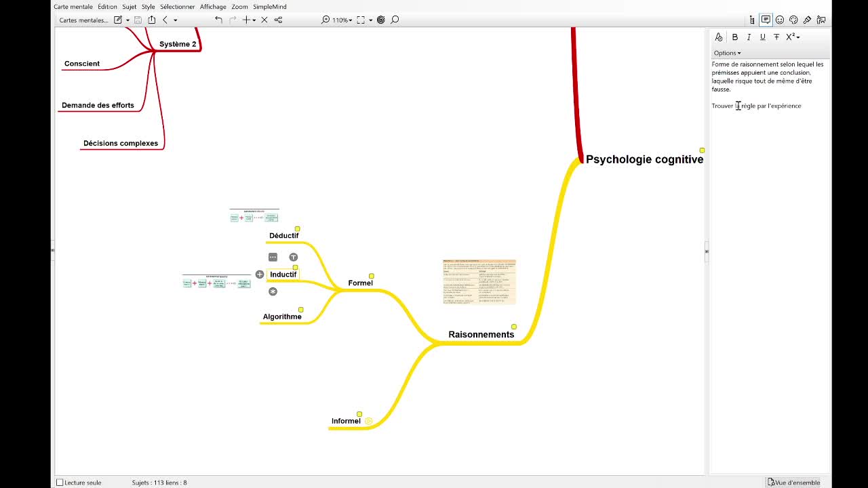Image resolution: width=868 pixels, height=488 pixels.
Task: Open the 110% zoom level dropdown
Action: point(343,20)
